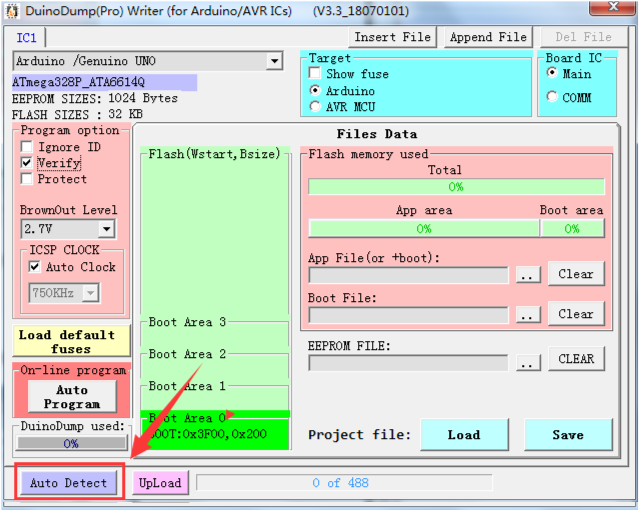Select the green Boot Area 0 region
This screenshot has width=641, height=510.
(215, 430)
